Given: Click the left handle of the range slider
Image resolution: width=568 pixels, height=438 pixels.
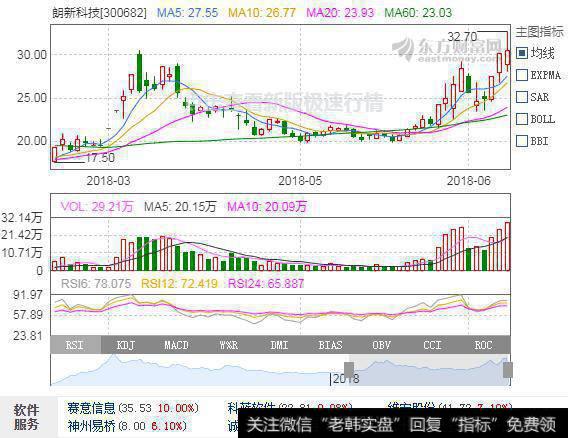Looking at the screenshot, I should [x=349, y=370].
